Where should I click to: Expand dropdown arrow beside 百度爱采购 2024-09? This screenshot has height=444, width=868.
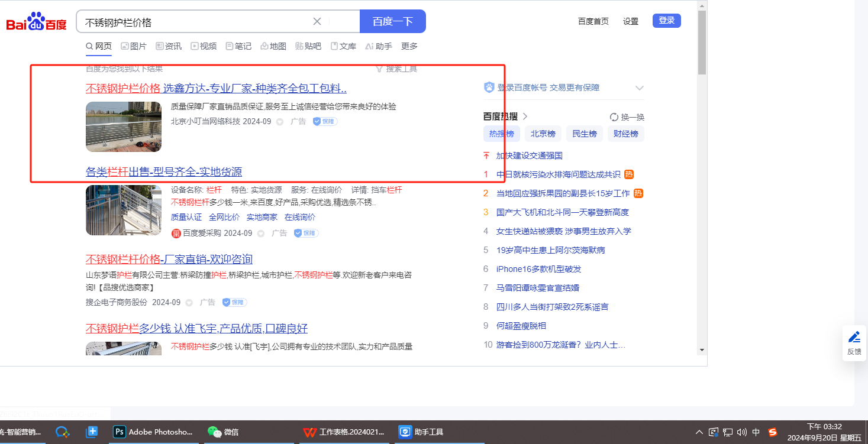[x=261, y=234]
